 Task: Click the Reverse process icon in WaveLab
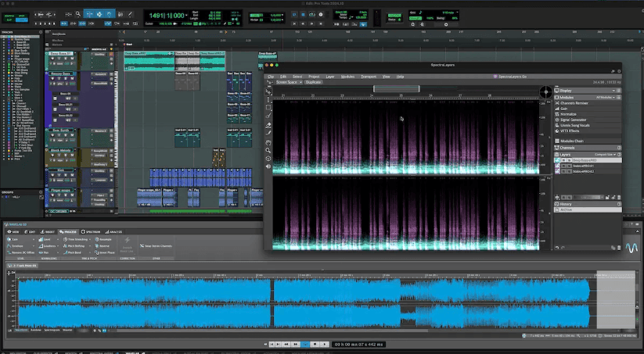pos(96,246)
